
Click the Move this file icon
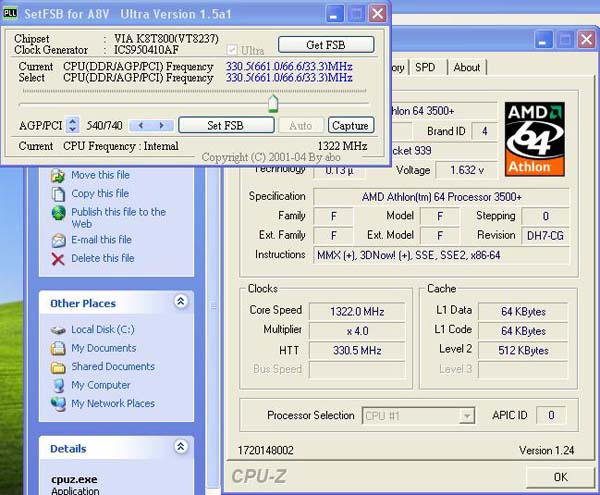tap(58, 176)
